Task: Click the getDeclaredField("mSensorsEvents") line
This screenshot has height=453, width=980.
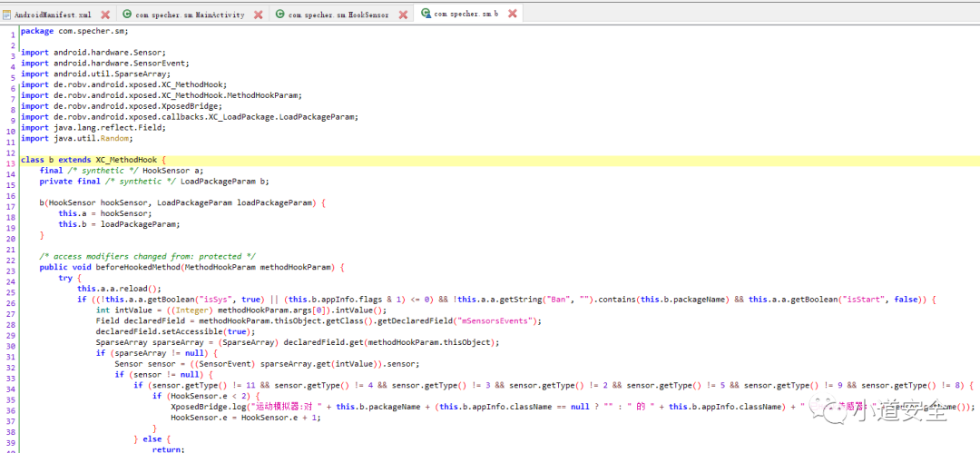Action: [318, 320]
